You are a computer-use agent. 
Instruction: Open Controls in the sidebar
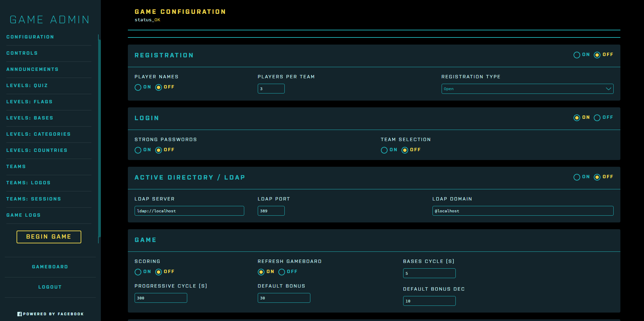(22, 53)
